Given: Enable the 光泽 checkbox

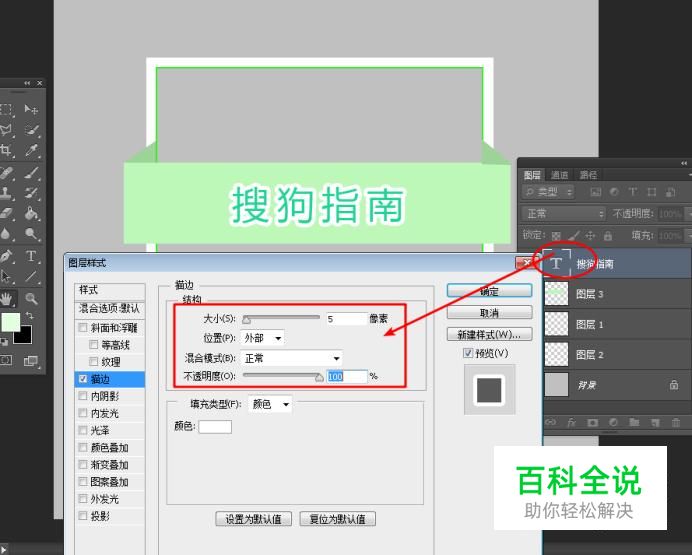Looking at the screenshot, I should (83, 430).
